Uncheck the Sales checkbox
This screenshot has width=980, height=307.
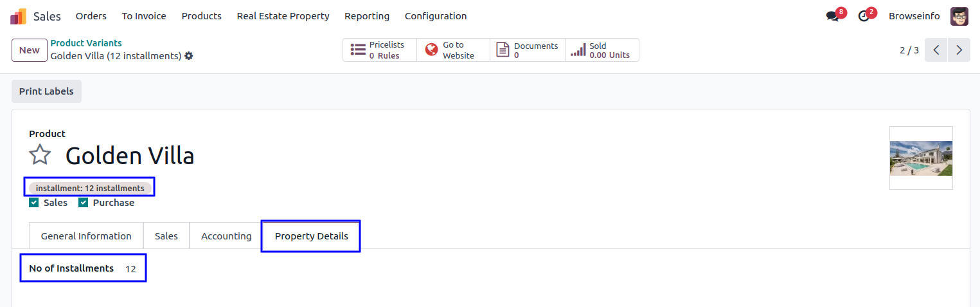pyautogui.click(x=34, y=203)
